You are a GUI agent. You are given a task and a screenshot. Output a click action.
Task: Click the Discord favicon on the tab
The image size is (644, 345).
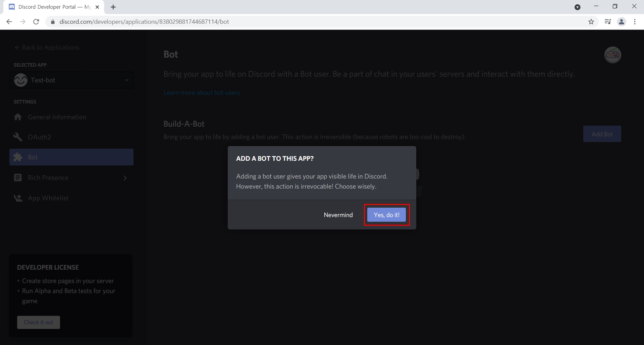12,7
